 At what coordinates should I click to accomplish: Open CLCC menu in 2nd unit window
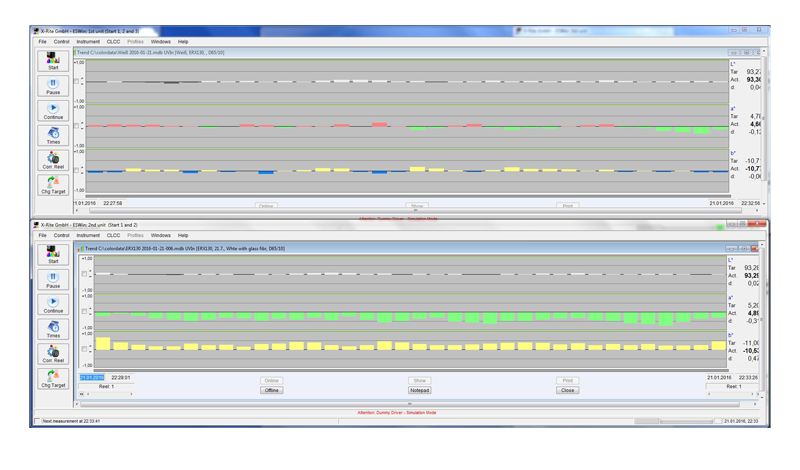coord(113,236)
